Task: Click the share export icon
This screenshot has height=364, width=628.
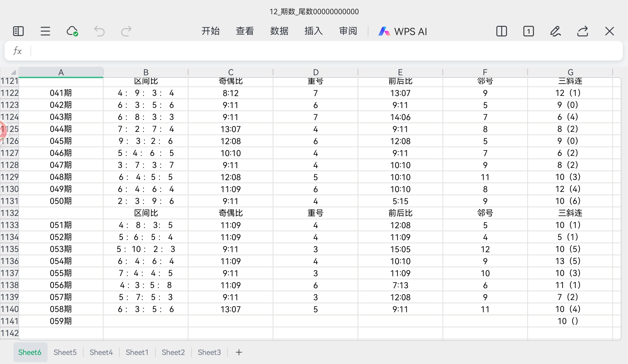Action: (582, 31)
